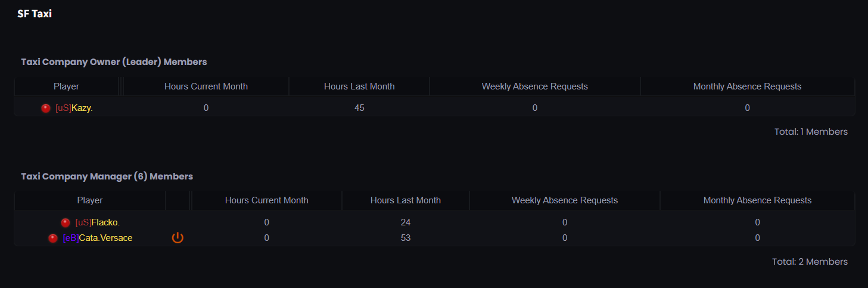Screen dimensions: 868x288
Task: Sort Manager table by Hours Last Month
Action: [406, 200]
